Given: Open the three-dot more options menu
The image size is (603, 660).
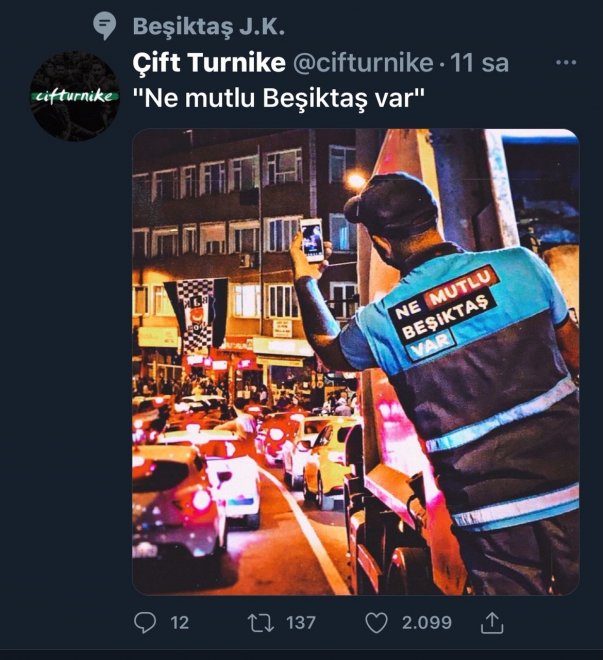Looking at the screenshot, I should (566, 63).
